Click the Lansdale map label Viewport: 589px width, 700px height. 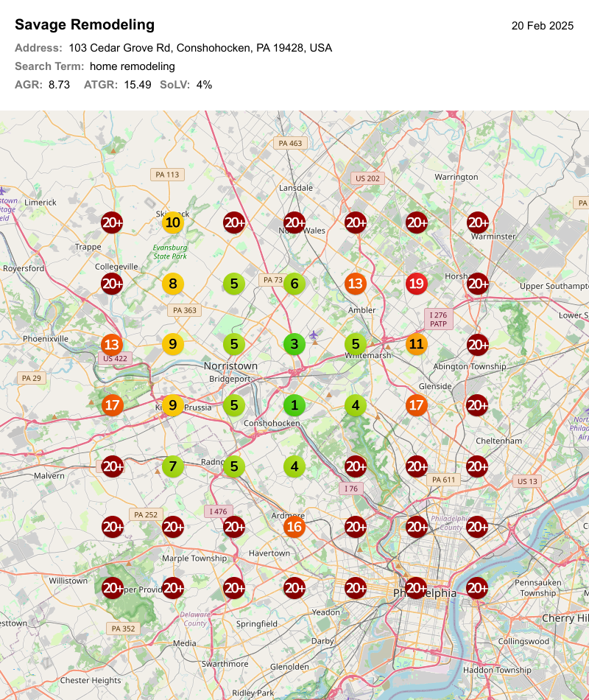pos(296,188)
